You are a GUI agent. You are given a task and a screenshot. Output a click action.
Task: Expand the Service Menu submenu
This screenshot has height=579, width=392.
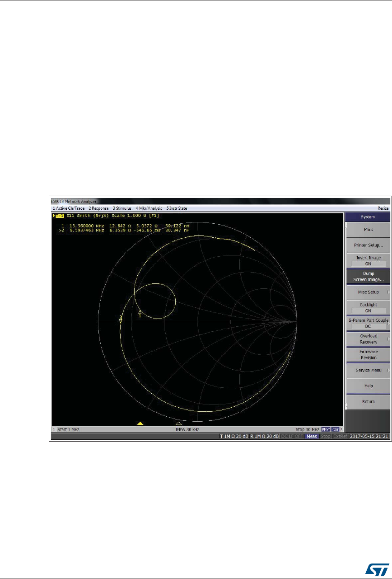pos(368,370)
